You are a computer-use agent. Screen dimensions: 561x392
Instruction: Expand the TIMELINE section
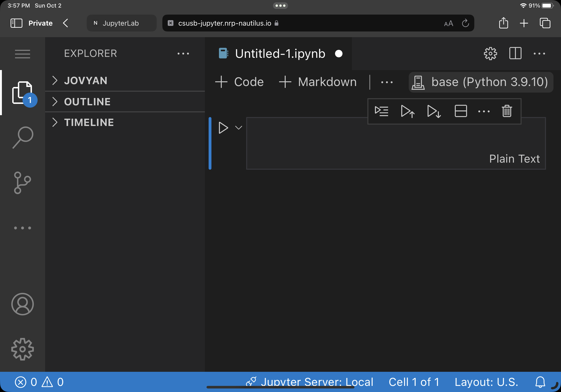125,122
